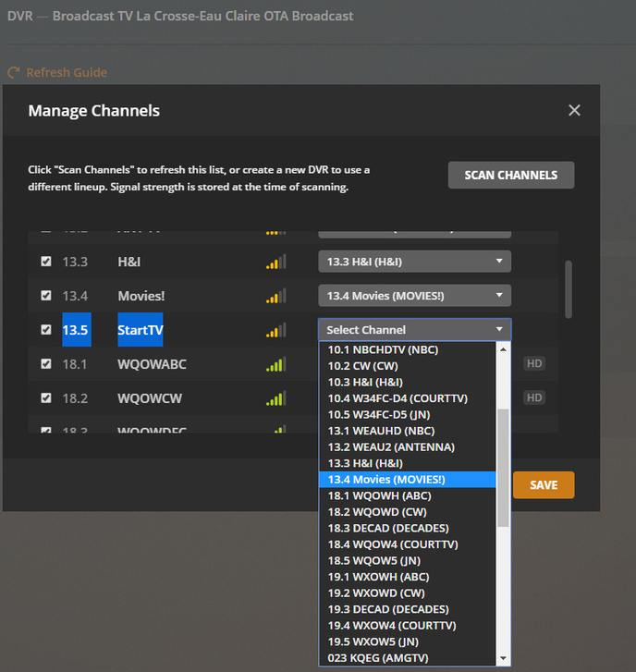Screen dimensions: 636x672
Task: Click the dropdown list scroll-up arrow
Action: [503, 349]
